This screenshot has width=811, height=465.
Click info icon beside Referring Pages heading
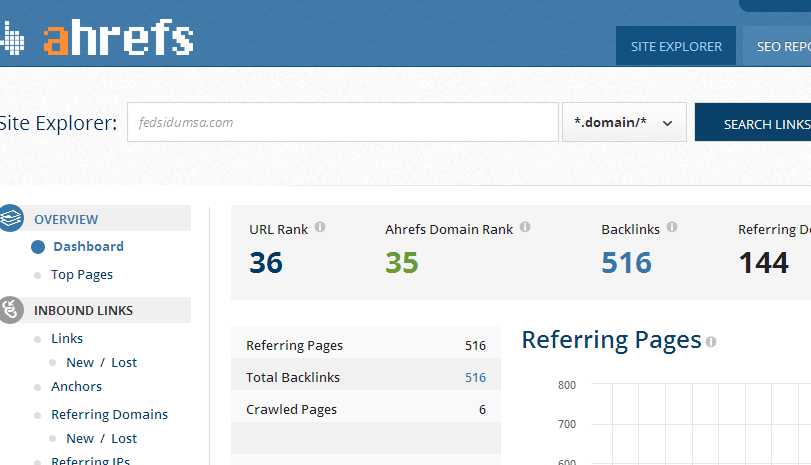pyautogui.click(x=711, y=342)
